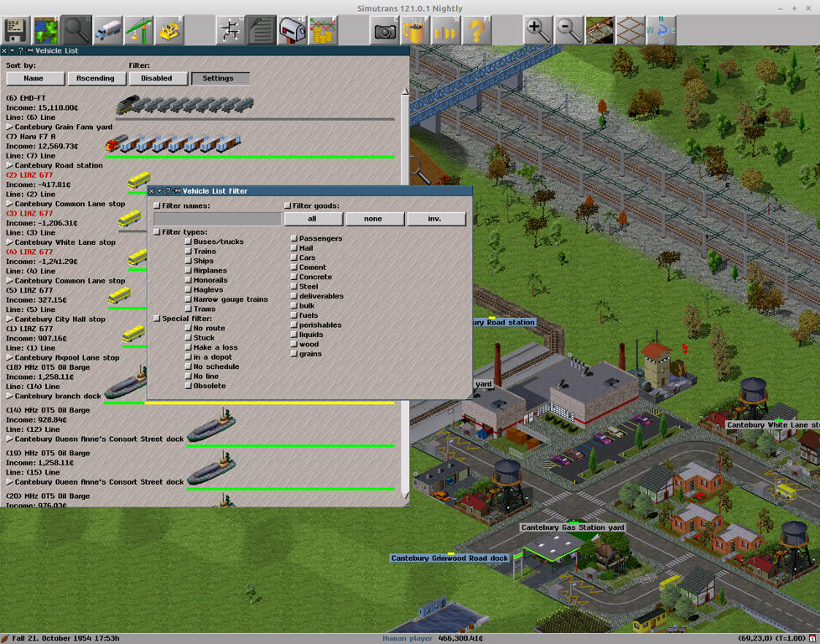This screenshot has height=644, width=820.
Task: Enable the Filter names checkbox
Action: [x=157, y=205]
